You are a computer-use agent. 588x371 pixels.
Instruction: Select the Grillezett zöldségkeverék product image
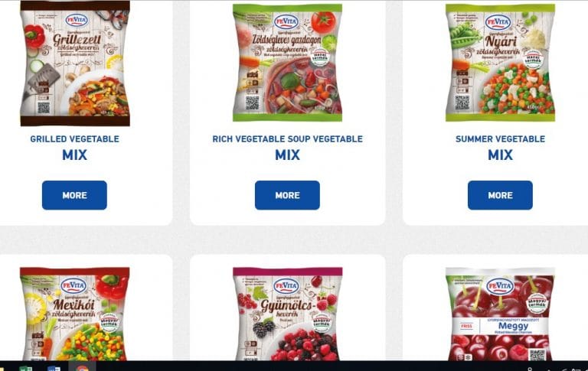point(74,63)
